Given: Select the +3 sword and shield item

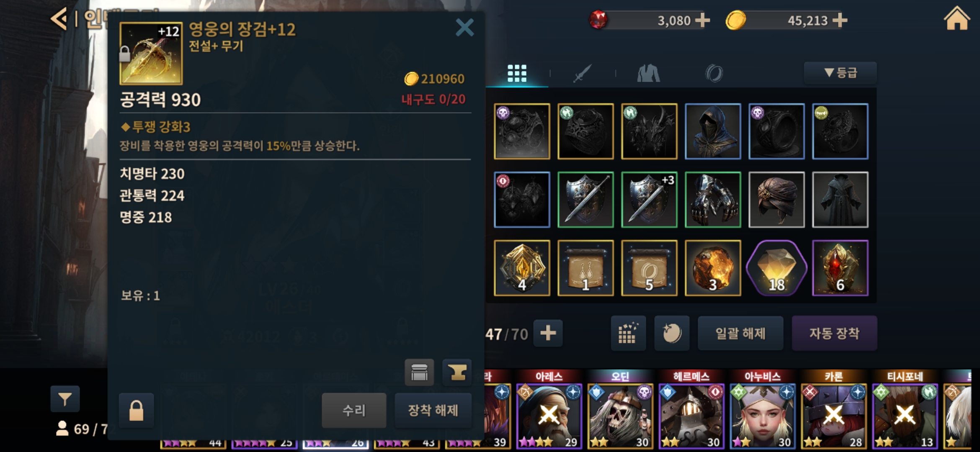Looking at the screenshot, I should coord(649,200).
